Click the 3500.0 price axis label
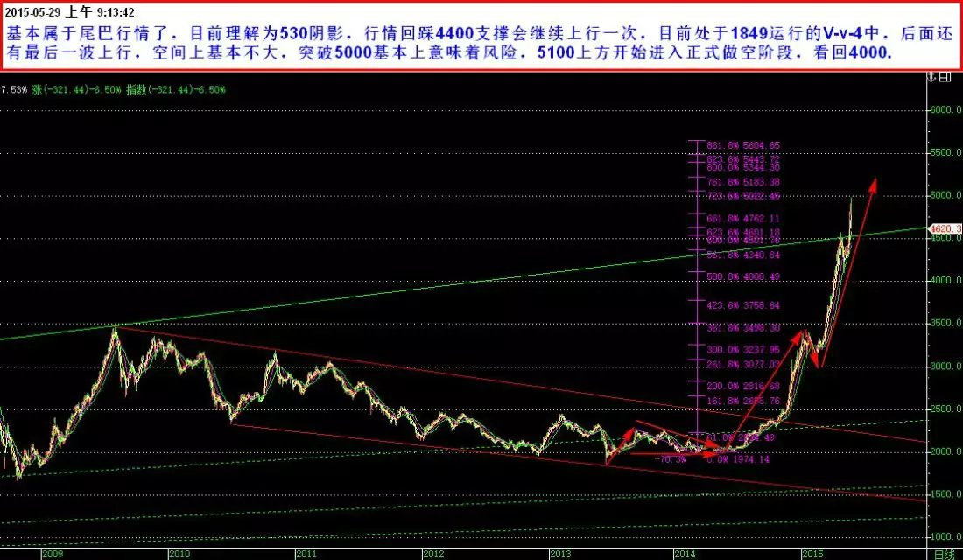Viewport: 963px width, 560px height. pyautogui.click(x=945, y=324)
